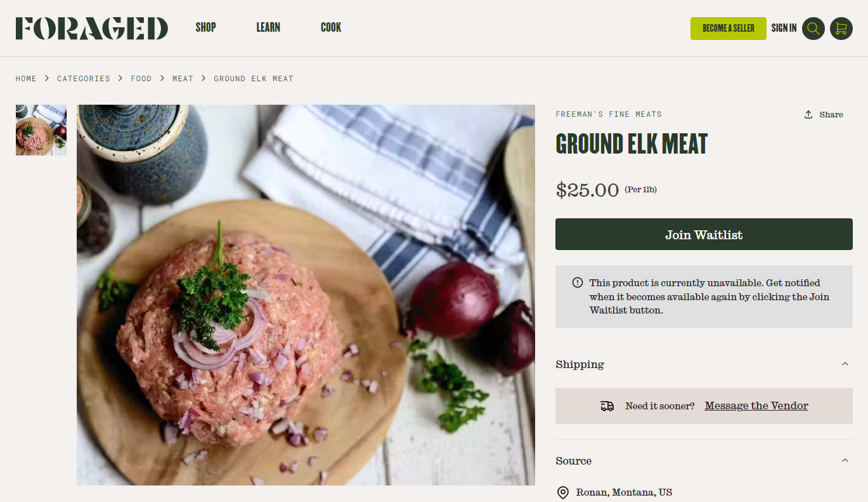Click the Sign In link

(784, 28)
